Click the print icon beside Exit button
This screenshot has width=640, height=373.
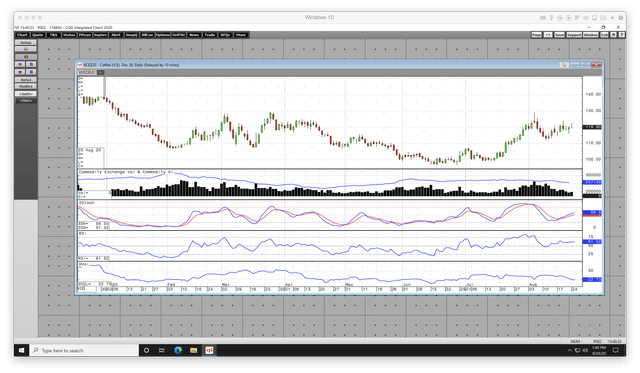[613, 35]
